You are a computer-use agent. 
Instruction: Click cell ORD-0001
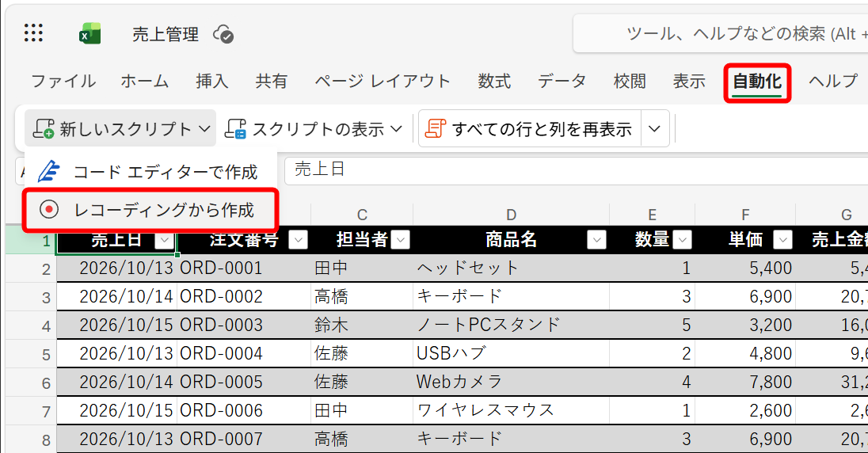(x=244, y=268)
